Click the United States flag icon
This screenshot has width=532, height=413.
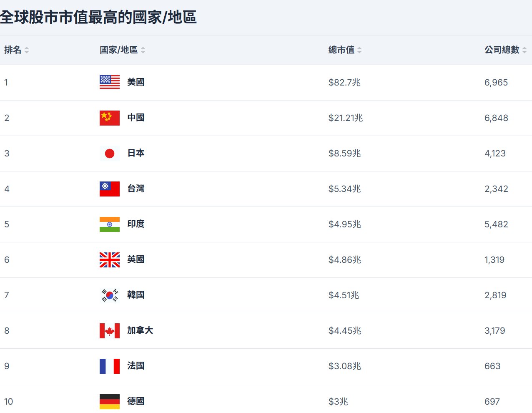(110, 82)
